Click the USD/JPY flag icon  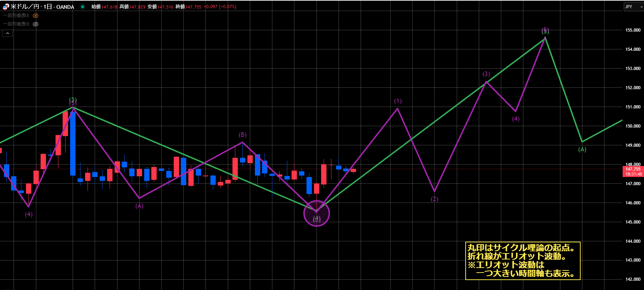click(x=6, y=7)
